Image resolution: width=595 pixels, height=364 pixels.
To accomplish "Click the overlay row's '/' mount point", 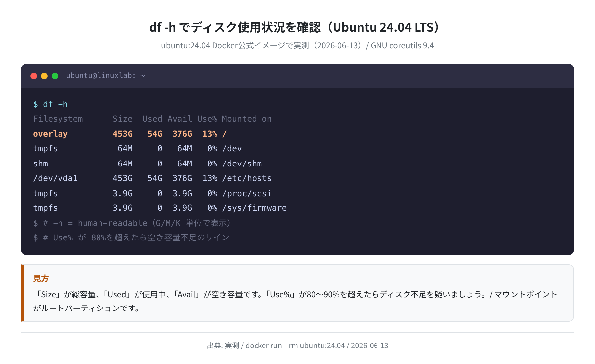I will coord(225,134).
